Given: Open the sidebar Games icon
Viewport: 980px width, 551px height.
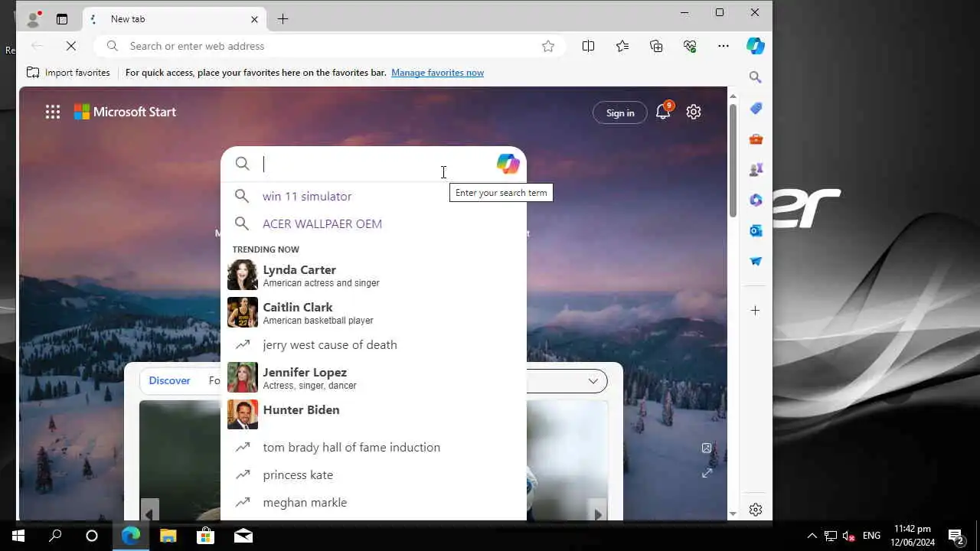Looking at the screenshot, I should point(756,170).
